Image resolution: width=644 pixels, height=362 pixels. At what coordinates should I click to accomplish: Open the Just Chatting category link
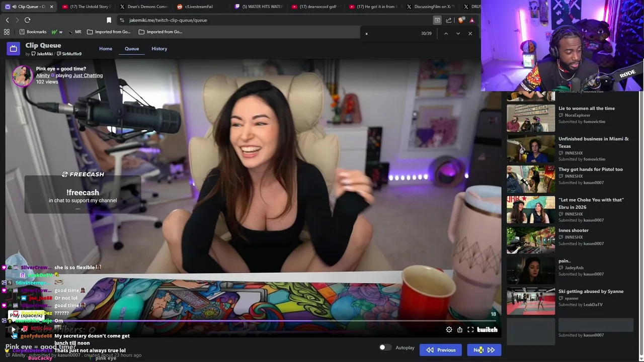coord(88,75)
